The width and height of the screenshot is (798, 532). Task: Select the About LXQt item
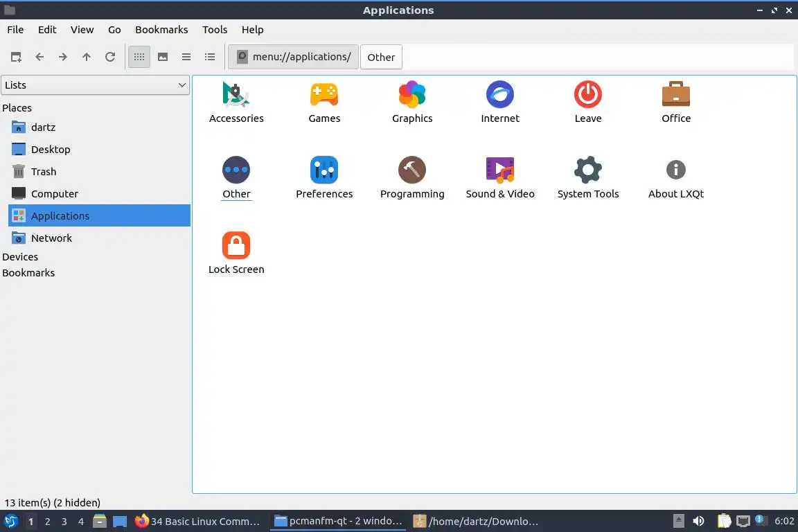pos(676,177)
